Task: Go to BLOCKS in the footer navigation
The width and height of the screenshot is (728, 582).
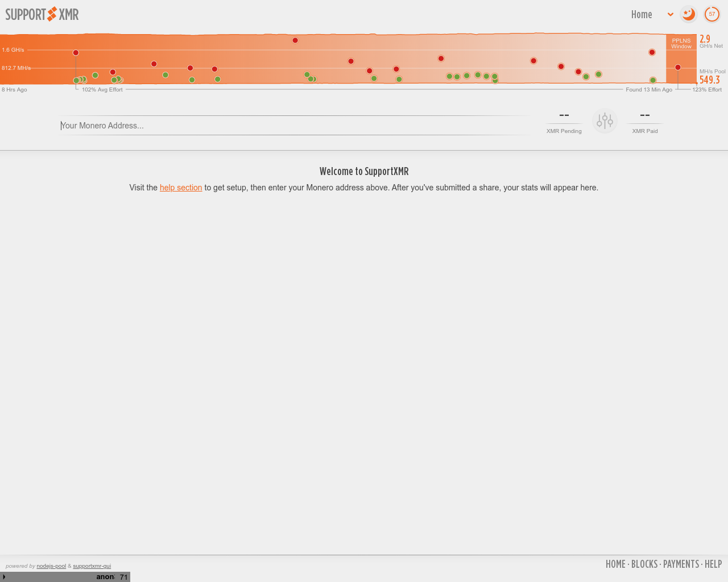Action: tap(644, 564)
